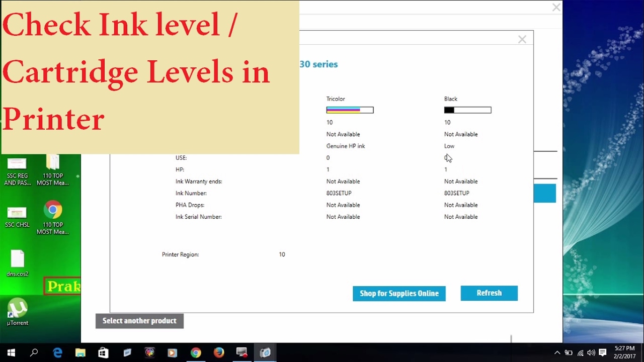Viewport: 644px width, 362px height.
Task: Launch Microsoft Edge from the taskbar
Action: click(x=57, y=353)
